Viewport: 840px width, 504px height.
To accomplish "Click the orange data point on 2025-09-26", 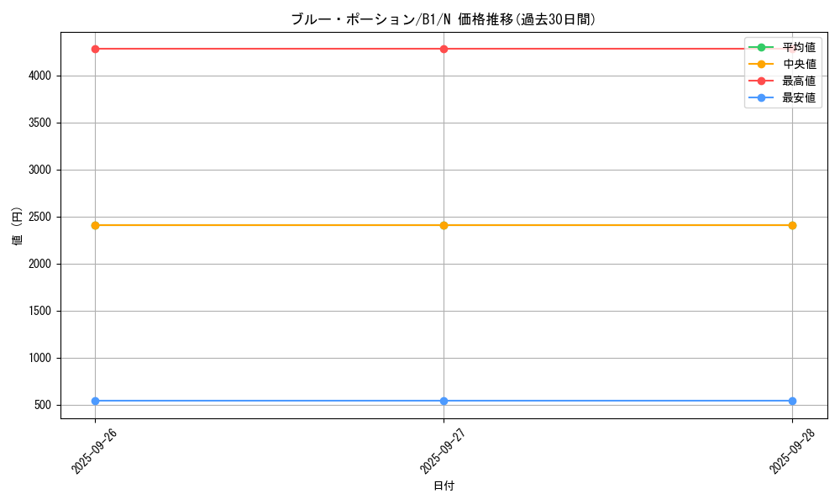I will (96, 225).
